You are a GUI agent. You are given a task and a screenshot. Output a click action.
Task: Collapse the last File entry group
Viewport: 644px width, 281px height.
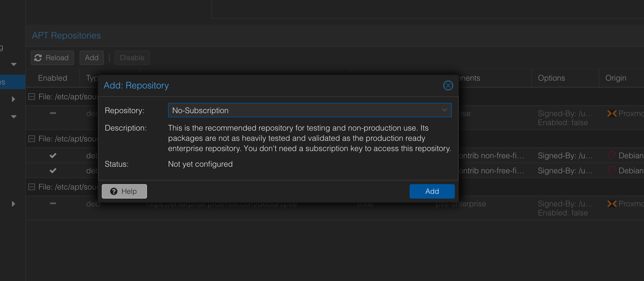pos(31,187)
